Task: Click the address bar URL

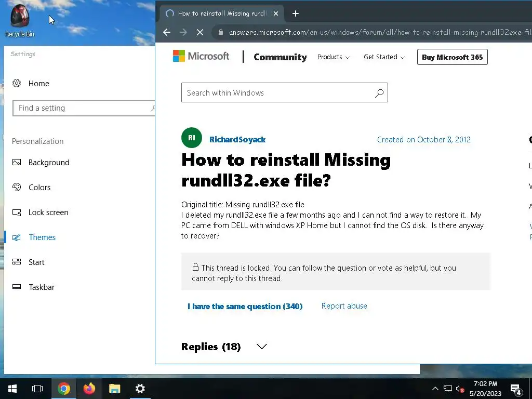Action: pyautogui.click(x=380, y=32)
